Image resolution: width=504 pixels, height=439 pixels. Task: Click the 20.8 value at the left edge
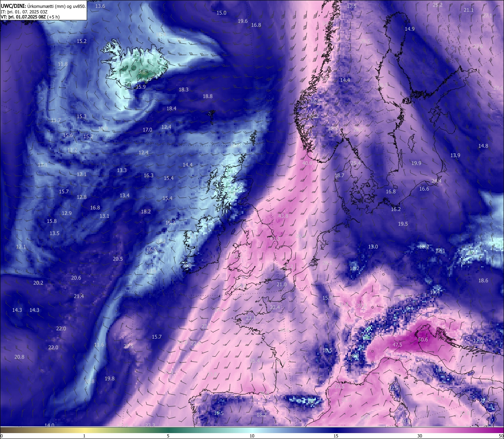tap(19, 357)
